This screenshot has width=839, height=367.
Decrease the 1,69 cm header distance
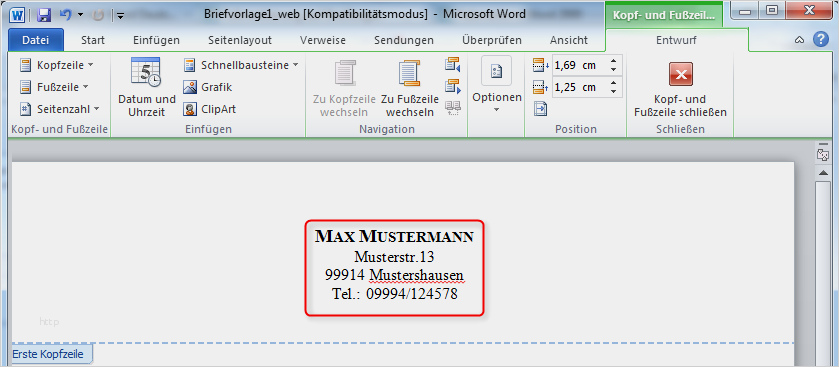point(613,70)
